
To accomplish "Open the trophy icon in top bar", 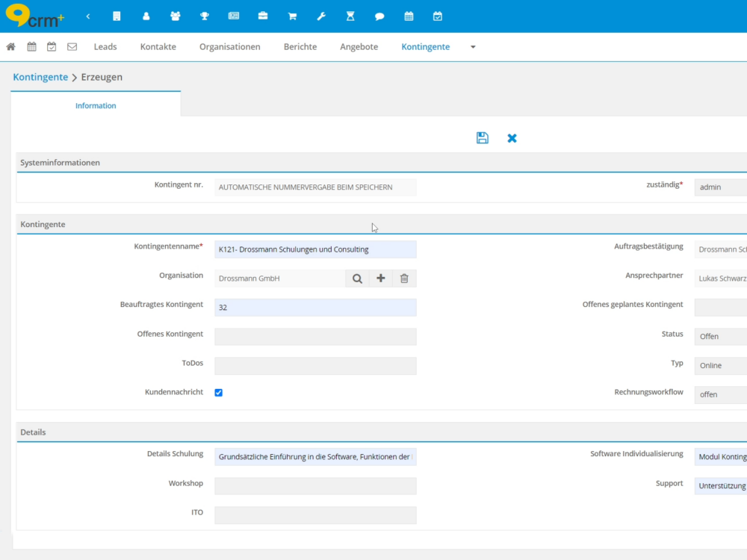I will click(x=205, y=16).
